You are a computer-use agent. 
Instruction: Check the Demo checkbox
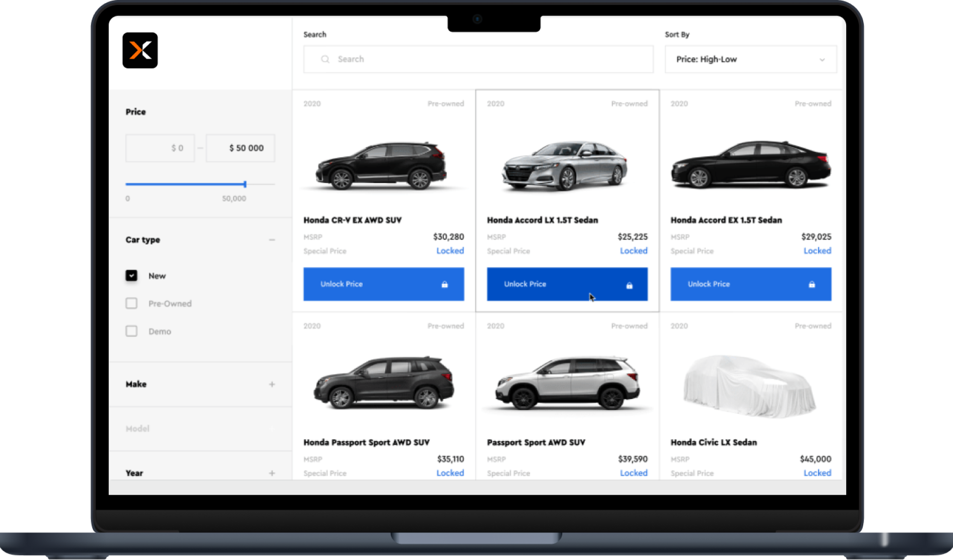131,331
